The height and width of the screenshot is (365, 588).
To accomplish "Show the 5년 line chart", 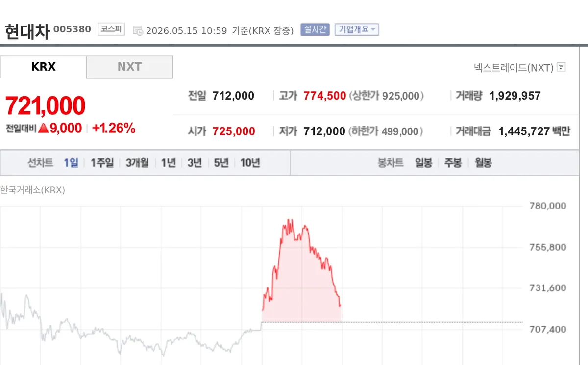I will pyautogui.click(x=221, y=163).
